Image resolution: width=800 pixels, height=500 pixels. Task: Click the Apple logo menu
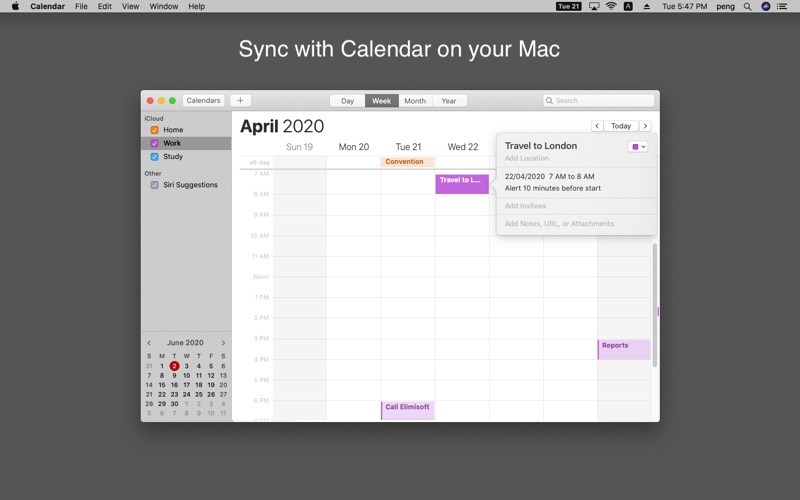15,6
